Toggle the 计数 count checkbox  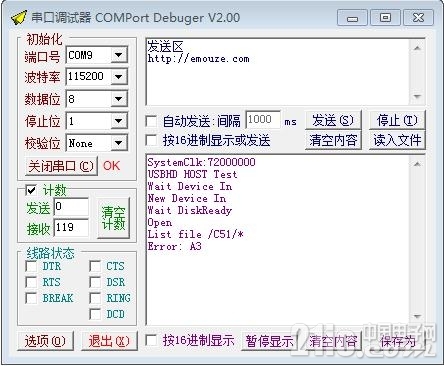pyautogui.click(x=31, y=191)
